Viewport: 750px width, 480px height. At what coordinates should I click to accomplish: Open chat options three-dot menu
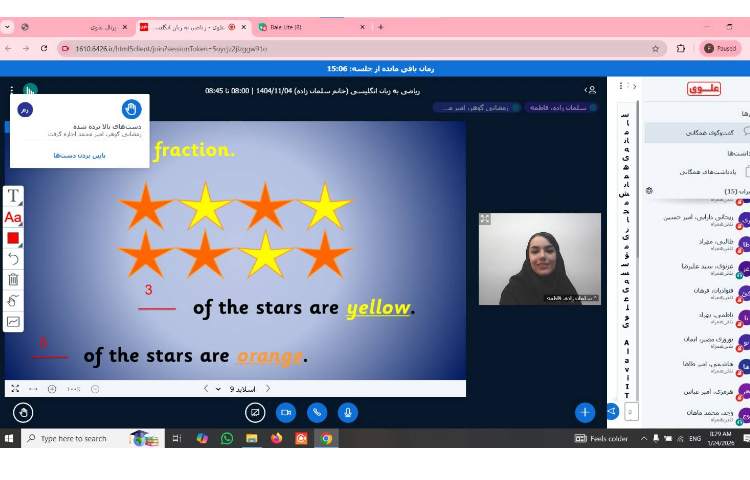click(x=621, y=86)
